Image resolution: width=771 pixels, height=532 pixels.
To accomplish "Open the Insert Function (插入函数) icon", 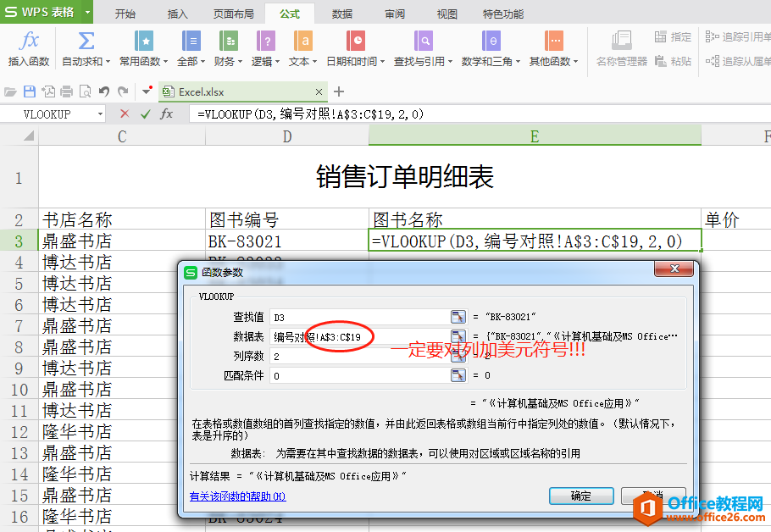I will pos(29,41).
